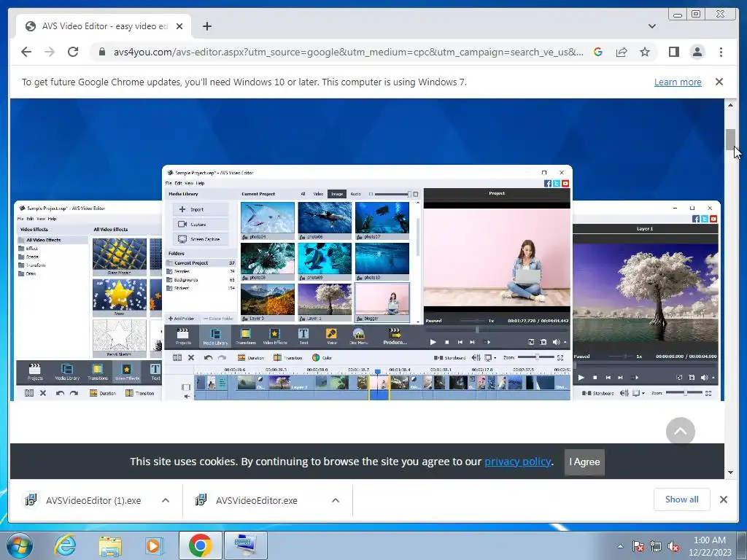Click the vertical scrollbar thumb
Image resolution: width=747 pixels, height=560 pixels.
point(730,139)
